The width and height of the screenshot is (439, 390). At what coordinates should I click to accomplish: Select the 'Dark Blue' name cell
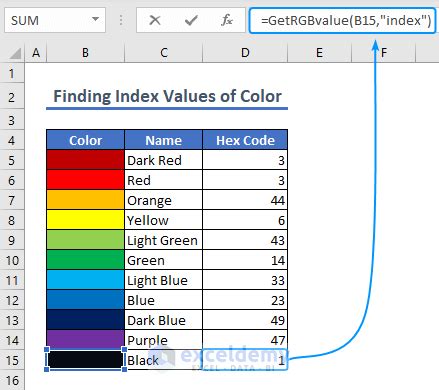(163, 320)
